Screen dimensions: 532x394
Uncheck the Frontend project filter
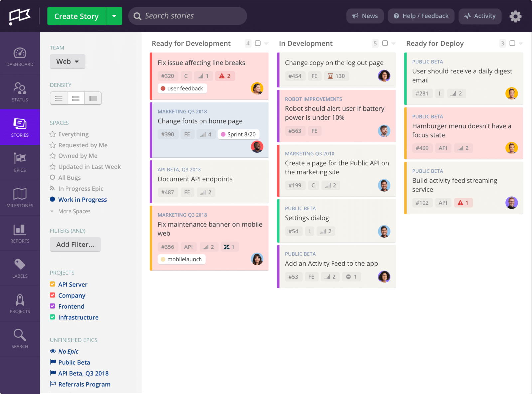52,306
